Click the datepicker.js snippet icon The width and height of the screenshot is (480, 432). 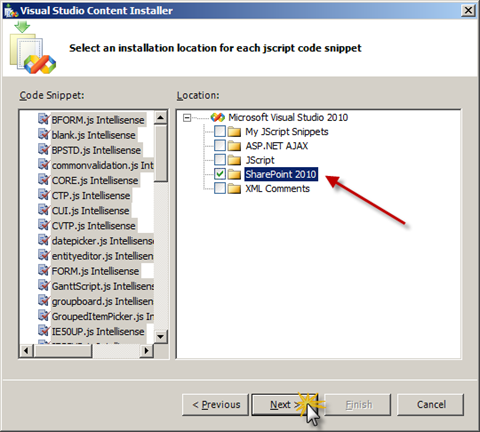click(x=43, y=240)
